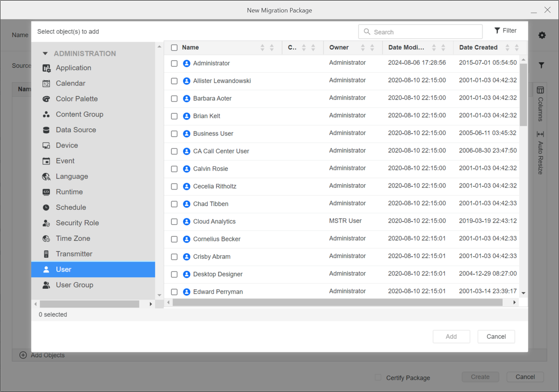Check the box for Barbara Aoter

(174, 98)
